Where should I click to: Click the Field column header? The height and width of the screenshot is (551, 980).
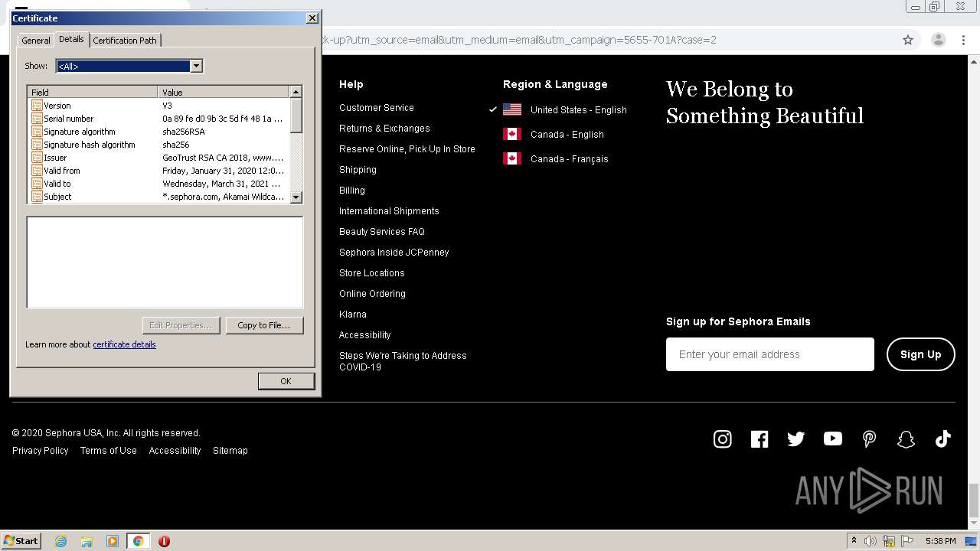[93, 92]
